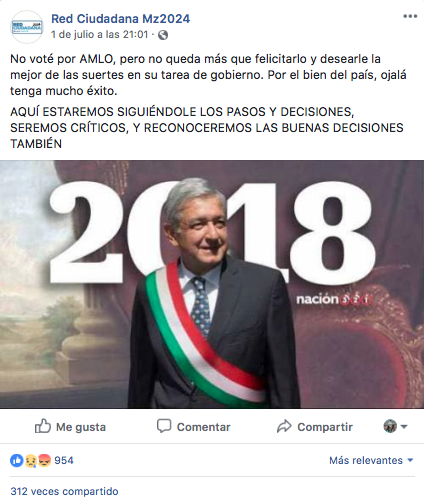Expand the Más relevantes comment sorting dropdown

pyautogui.click(x=371, y=460)
